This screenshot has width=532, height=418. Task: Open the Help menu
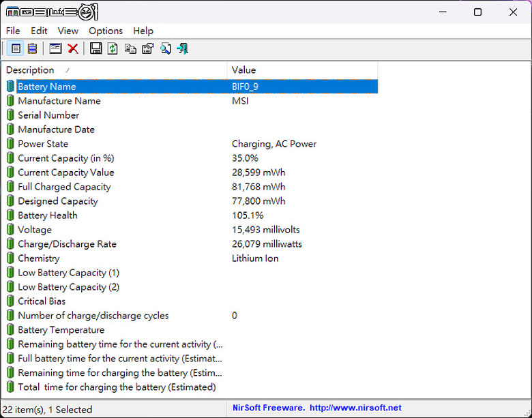click(x=143, y=31)
